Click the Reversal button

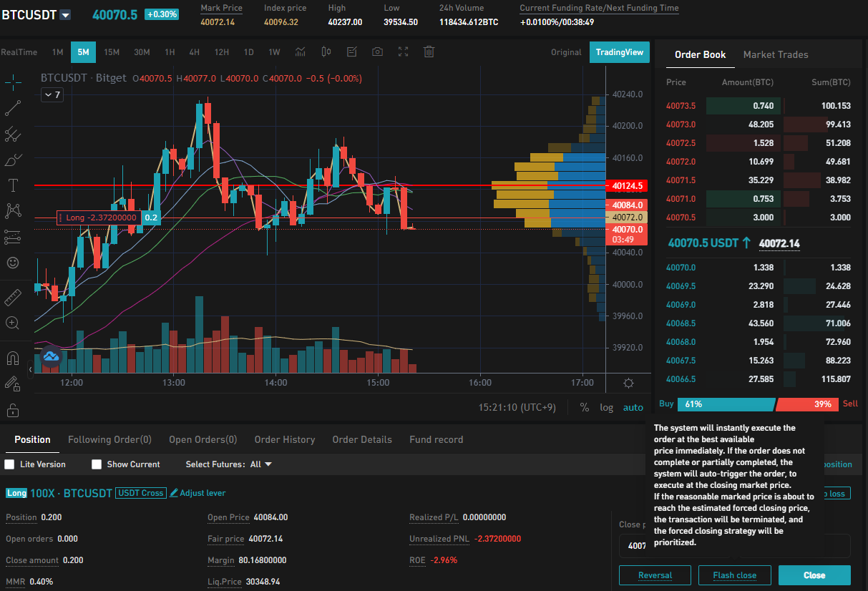[655, 575]
